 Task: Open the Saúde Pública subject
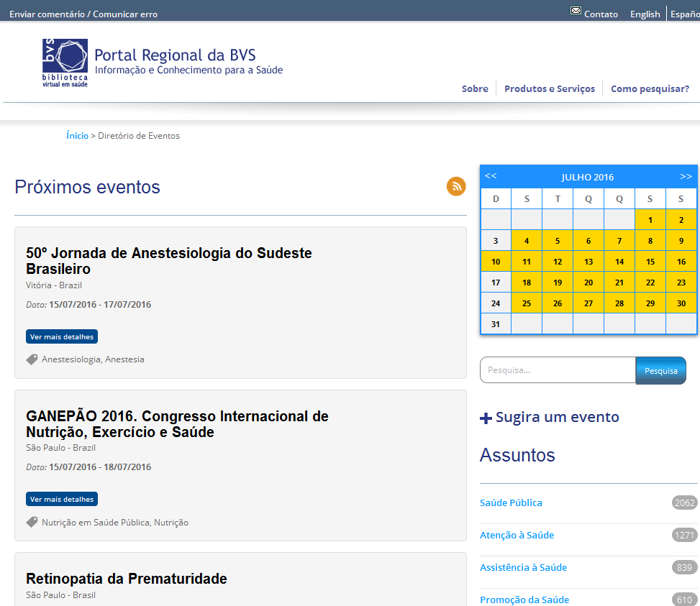coord(511,502)
